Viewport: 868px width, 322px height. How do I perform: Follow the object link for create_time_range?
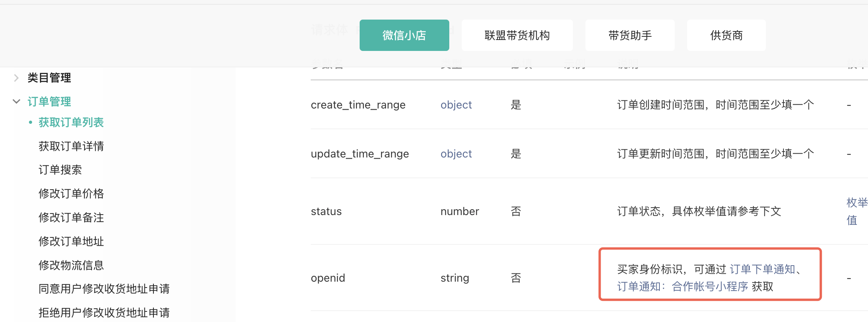click(456, 105)
